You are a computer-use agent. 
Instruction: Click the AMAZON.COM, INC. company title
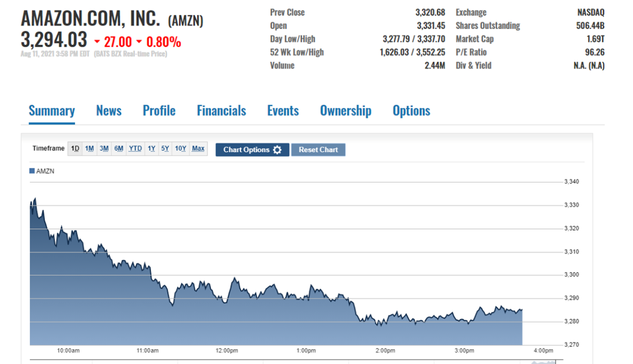point(91,19)
